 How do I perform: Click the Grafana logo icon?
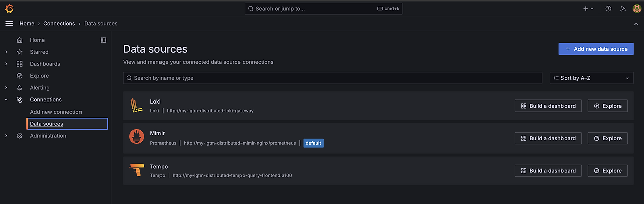[x=9, y=9]
